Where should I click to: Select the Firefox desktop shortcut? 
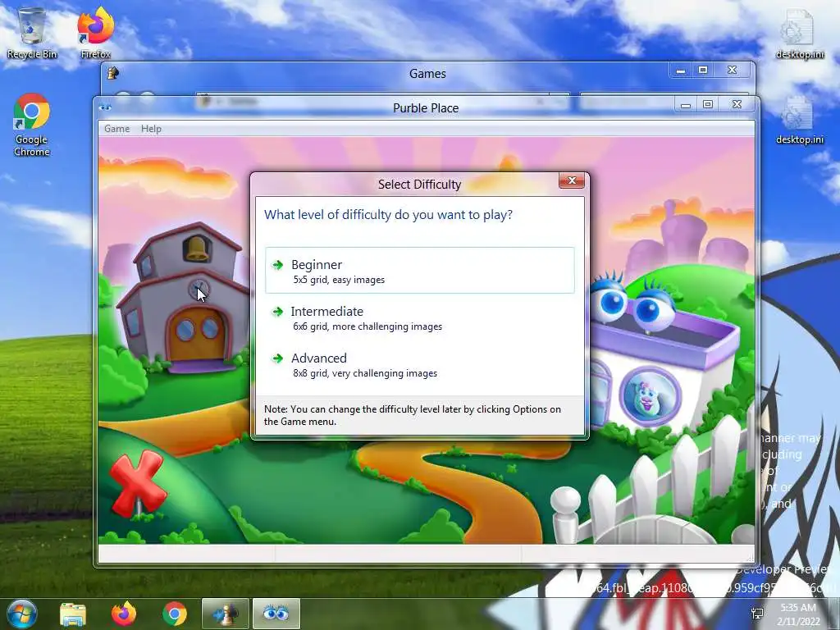click(95, 33)
